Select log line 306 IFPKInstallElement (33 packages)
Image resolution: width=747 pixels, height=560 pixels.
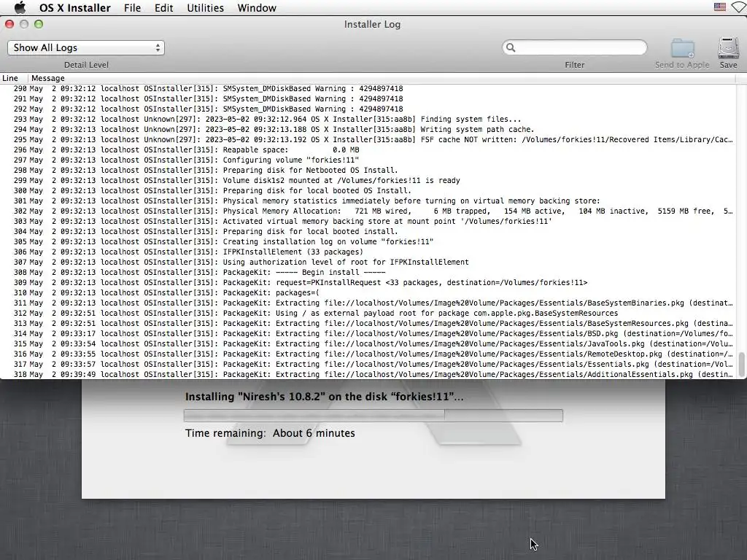pyautogui.click(x=368, y=252)
